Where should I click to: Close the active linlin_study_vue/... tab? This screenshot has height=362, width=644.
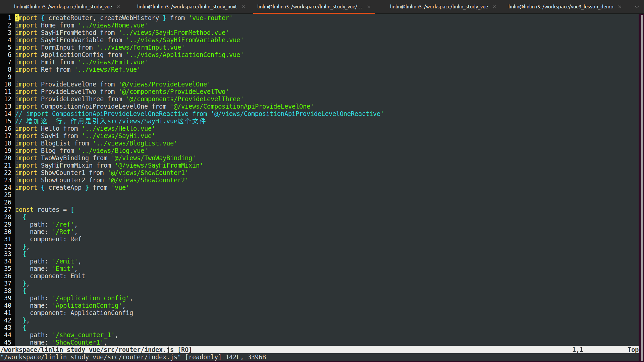pos(369,7)
